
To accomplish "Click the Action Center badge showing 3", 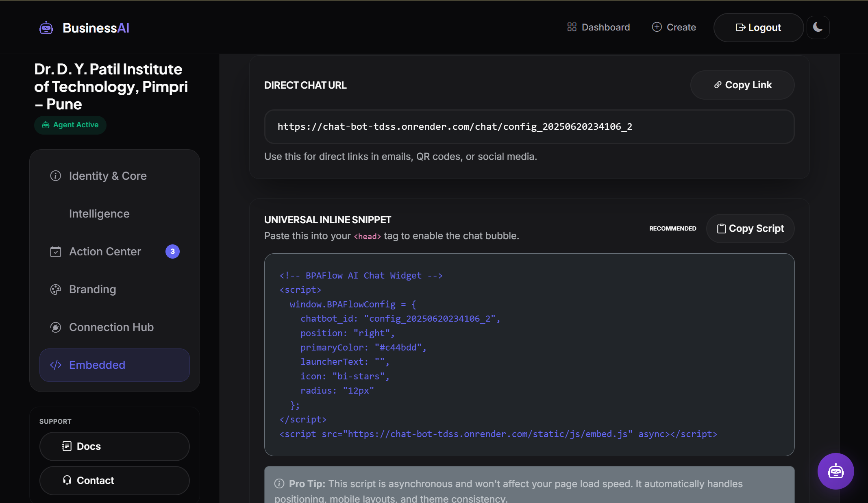I will point(172,251).
